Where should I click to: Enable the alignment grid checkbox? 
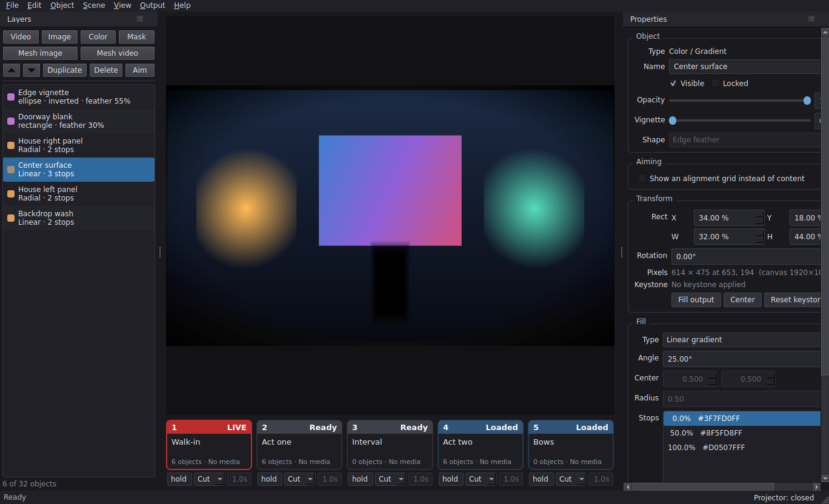point(642,178)
